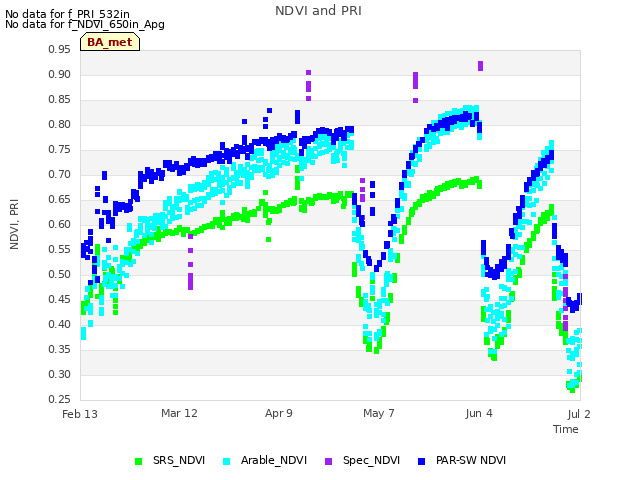Image resolution: width=640 pixels, height=480 pixels.
Task: Click the highest purple Spec_NDVI point near Jun 4
Action: tap(480, 64)
